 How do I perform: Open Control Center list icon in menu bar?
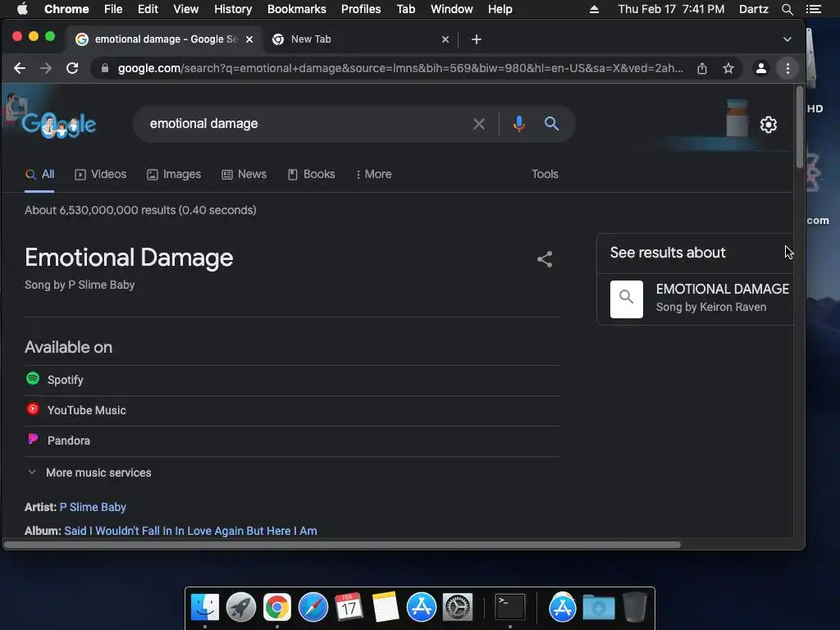(813, 9)
